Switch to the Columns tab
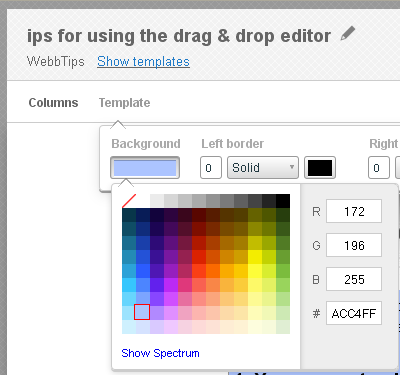The image size is (400, 375). coord(53,103)
